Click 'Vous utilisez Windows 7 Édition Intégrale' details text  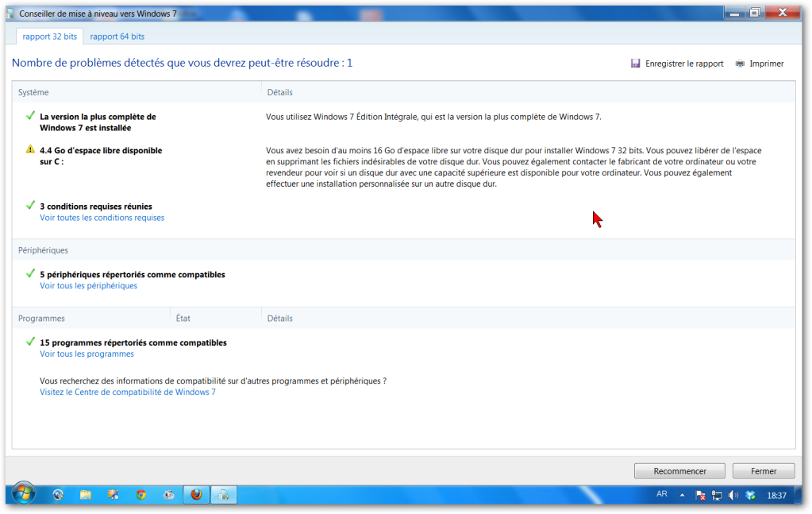click(433, 117)
